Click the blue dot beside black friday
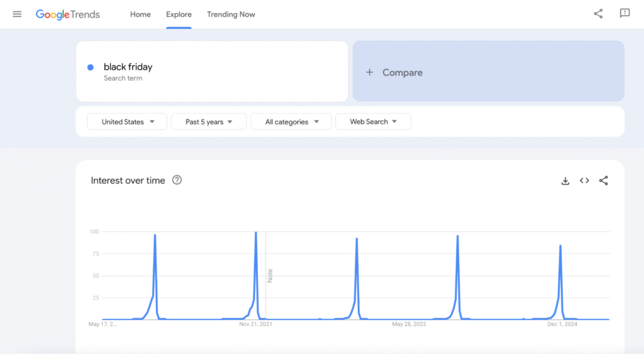 (91, 67)
